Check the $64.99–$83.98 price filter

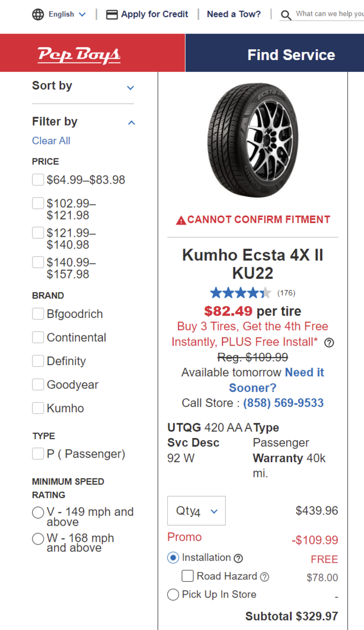38,180
